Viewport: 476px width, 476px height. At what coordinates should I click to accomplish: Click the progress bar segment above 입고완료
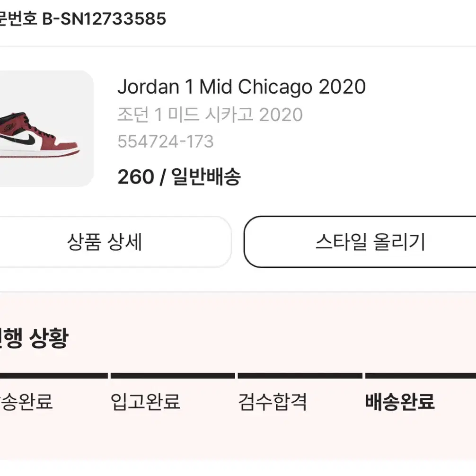tap(173, 376)
